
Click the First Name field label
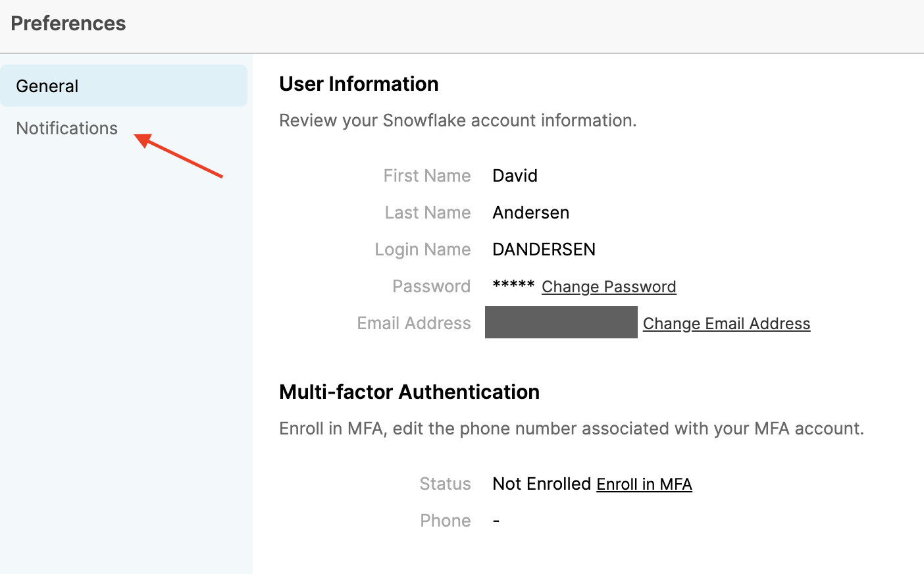(427, 176)
